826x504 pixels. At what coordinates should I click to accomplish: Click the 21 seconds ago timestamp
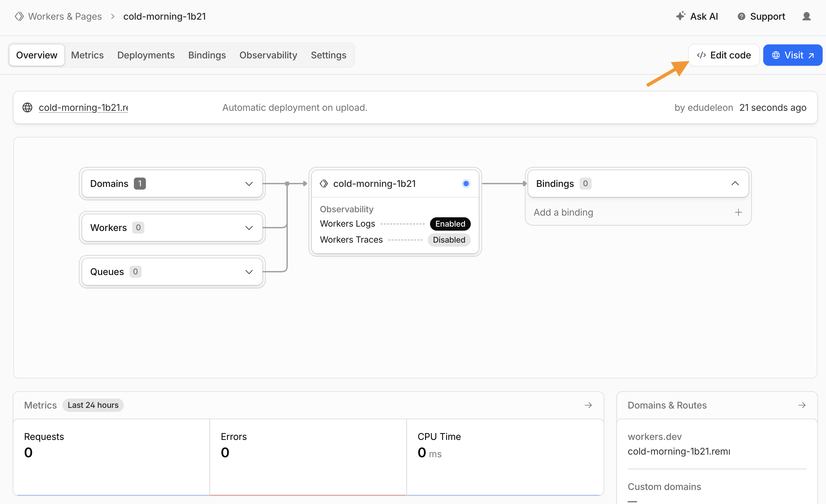[x=772, y=107]
